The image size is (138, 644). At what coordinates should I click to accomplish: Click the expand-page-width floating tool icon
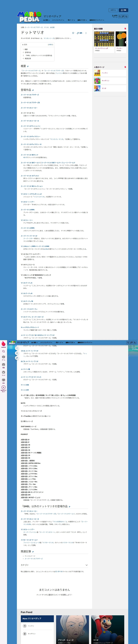pos(17,348)
